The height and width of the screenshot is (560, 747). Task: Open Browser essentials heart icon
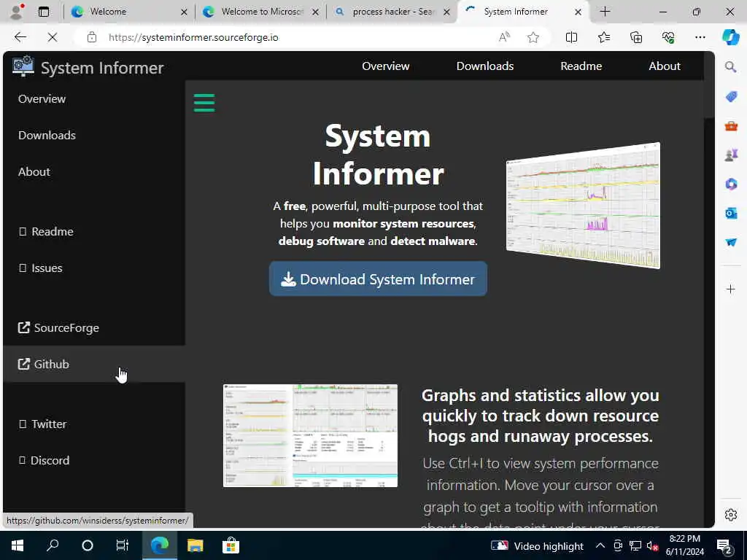click(668, 37)
